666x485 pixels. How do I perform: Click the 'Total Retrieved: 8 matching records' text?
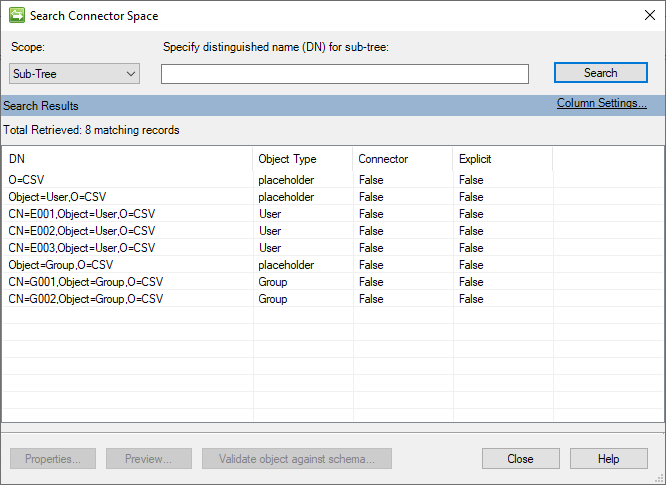click(91, 130)
